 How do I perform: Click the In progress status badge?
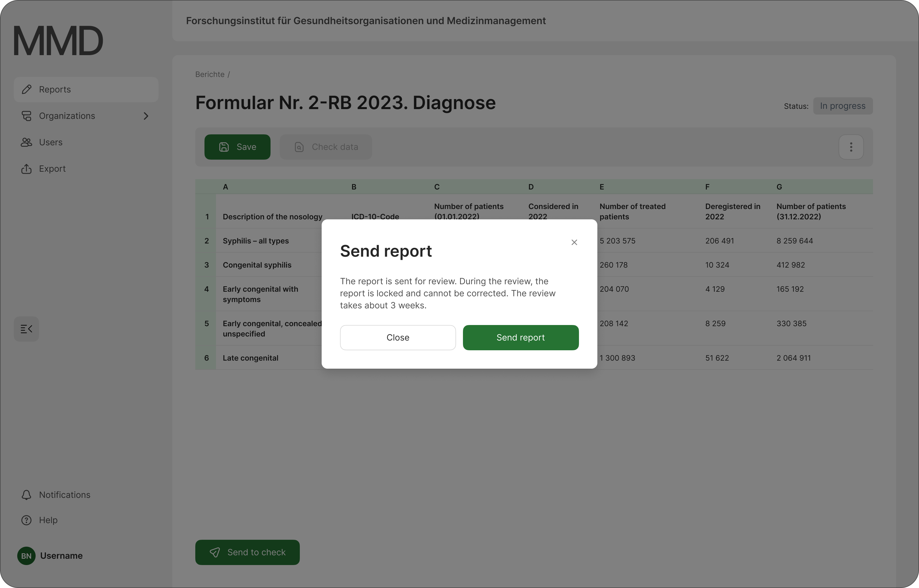click(x=843, y=106)
